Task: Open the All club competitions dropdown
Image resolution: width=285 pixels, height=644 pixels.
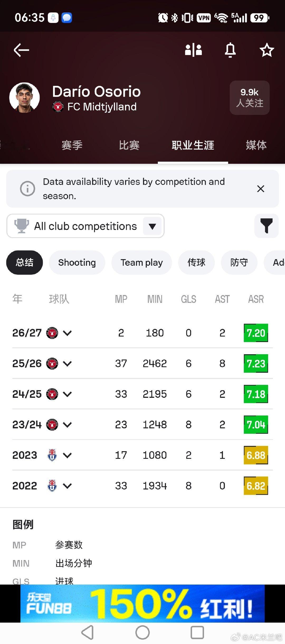Action: tap(85, 226)
